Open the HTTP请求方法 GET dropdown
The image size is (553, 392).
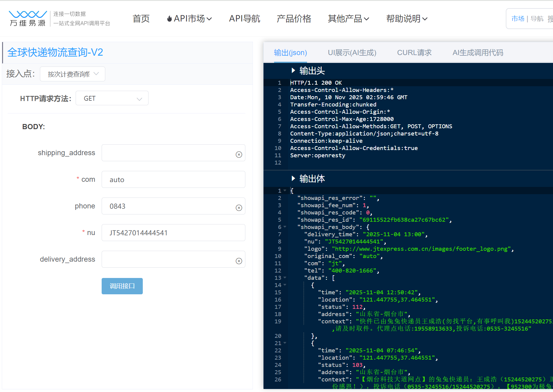(x=112, y=98)
